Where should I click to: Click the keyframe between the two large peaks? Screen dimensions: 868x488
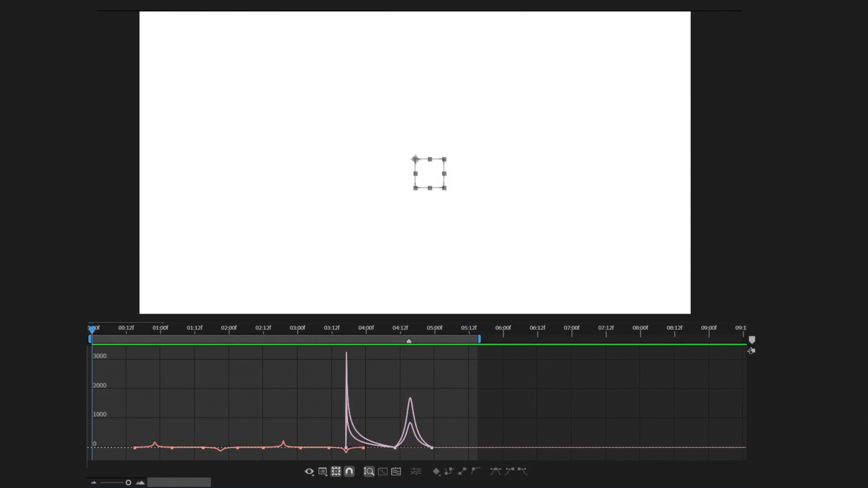[395, 448]
